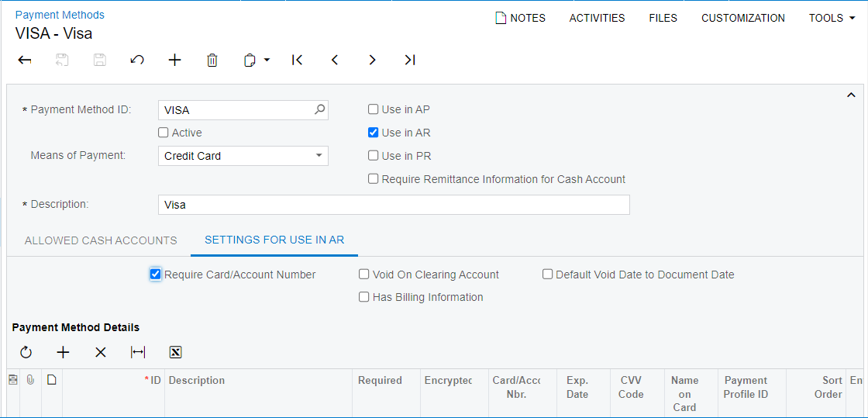Viewport: 868px width, 418px height.
Task: Delete the selected details grid row
Action: (x=100, y=352)
